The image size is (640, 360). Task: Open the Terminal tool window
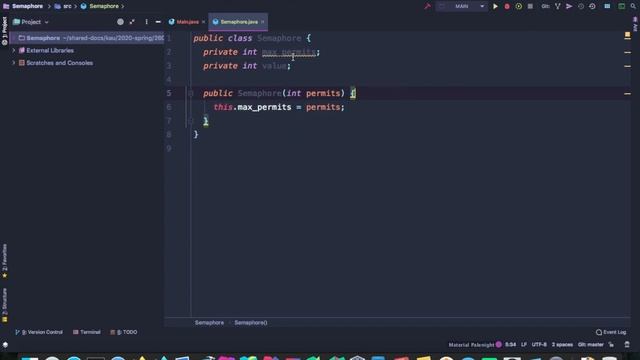[87, 332]
